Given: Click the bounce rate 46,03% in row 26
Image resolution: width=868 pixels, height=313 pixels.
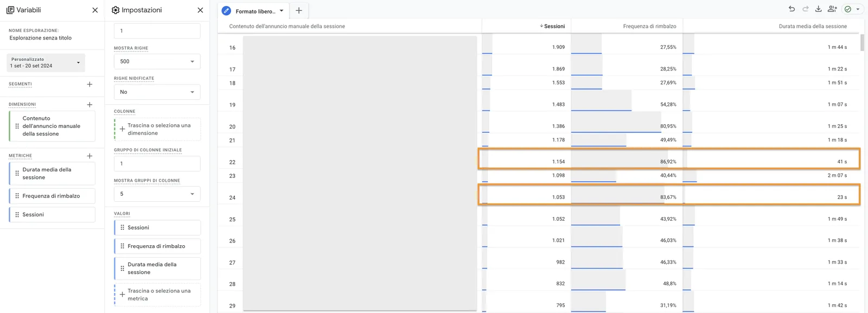Looking at the screenshot, I should (668, 240).
